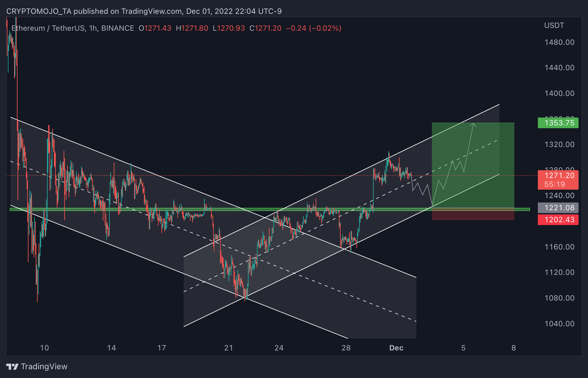Viewport: 588px width, 378px height.
Task: Click the red 1202.43 stop price tag
Action: [558, 220]
